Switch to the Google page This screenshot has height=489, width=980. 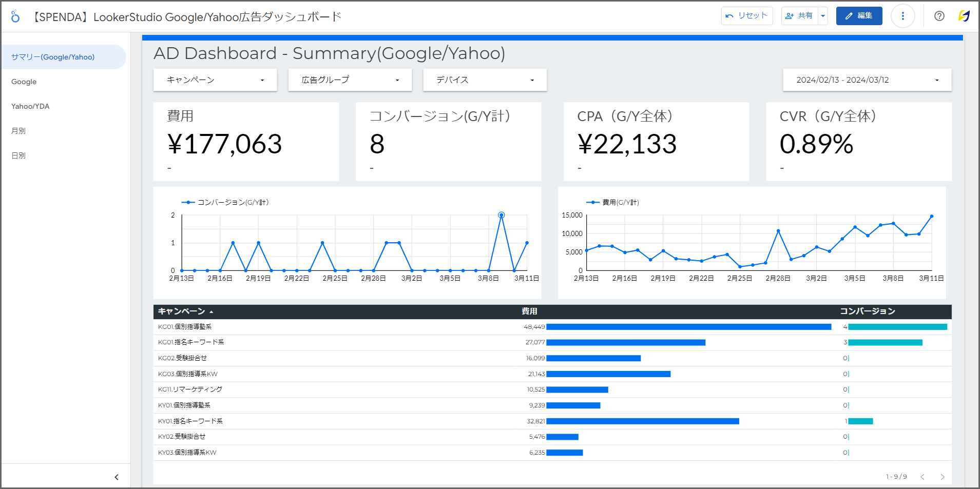point(24,82)
